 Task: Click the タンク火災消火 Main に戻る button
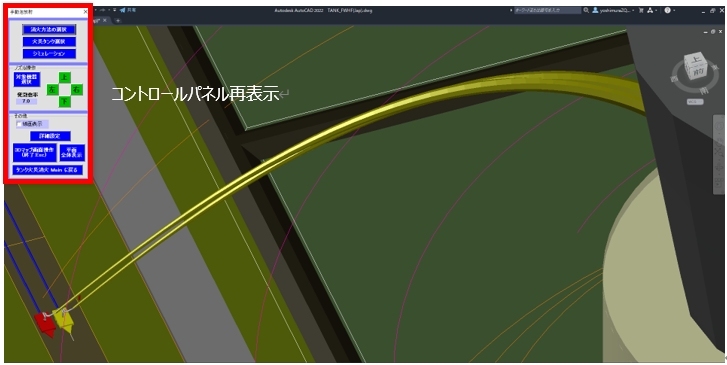tap(48, 170)
